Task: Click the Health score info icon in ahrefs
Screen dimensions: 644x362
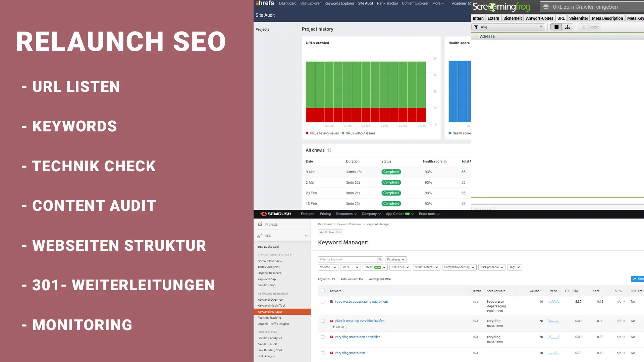Action: click(445, 162)
